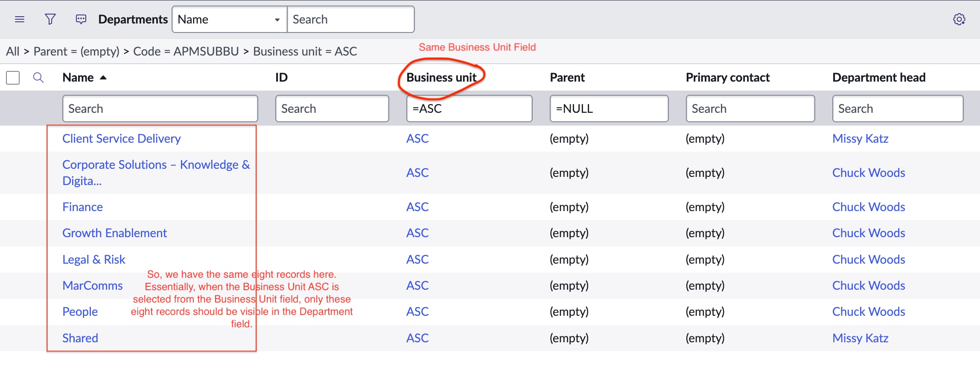The width and height of the screenshot is (980, 388).
Task: Tick the select-all rows checkbox
Action: pos(13,78)
